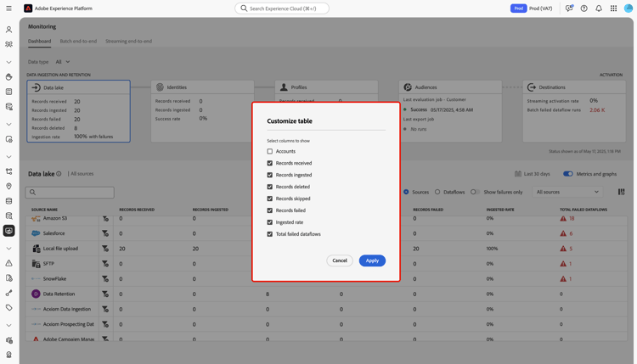Open the notifications bell
Viewport: 637px width, 364px height.
[599, 8]
